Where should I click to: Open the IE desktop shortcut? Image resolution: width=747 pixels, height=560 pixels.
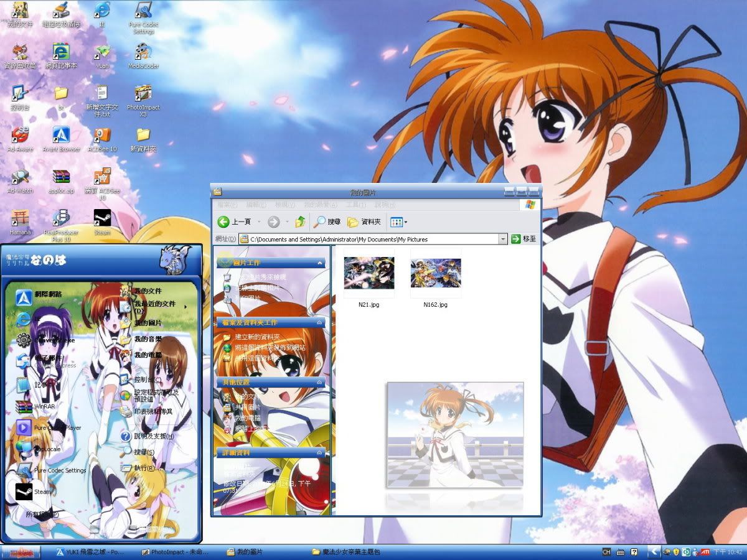(x=102, y=15)
